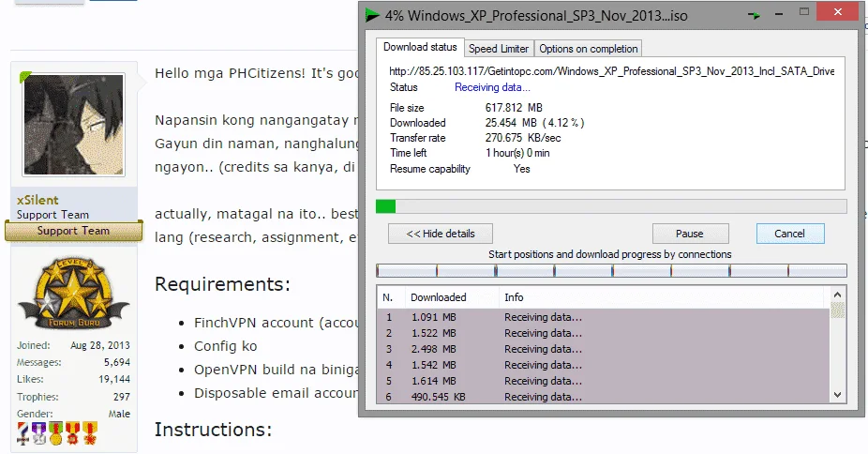Click the Downloaded column header
The image size is (868, 454).
click(452, 297)
